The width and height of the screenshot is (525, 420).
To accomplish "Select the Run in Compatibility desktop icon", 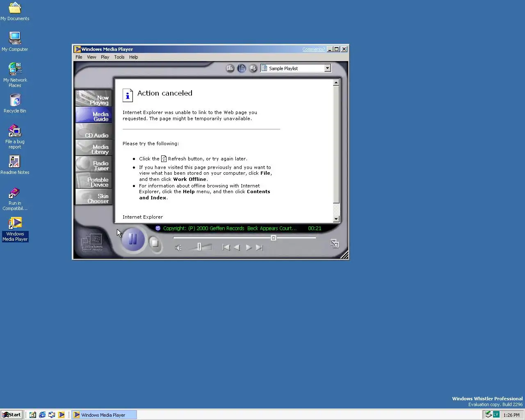I will (x=15, y=199).
